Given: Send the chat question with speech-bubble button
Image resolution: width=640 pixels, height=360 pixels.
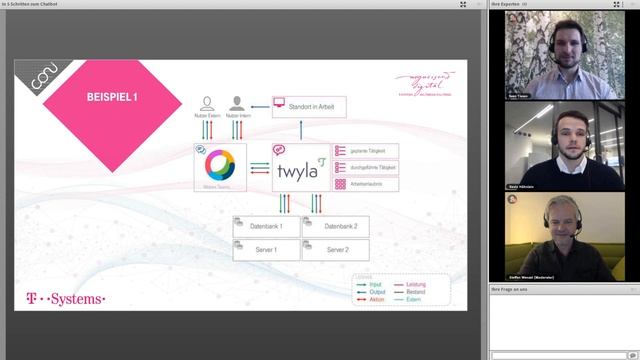Looking at the screenshot, I should 632,356.
